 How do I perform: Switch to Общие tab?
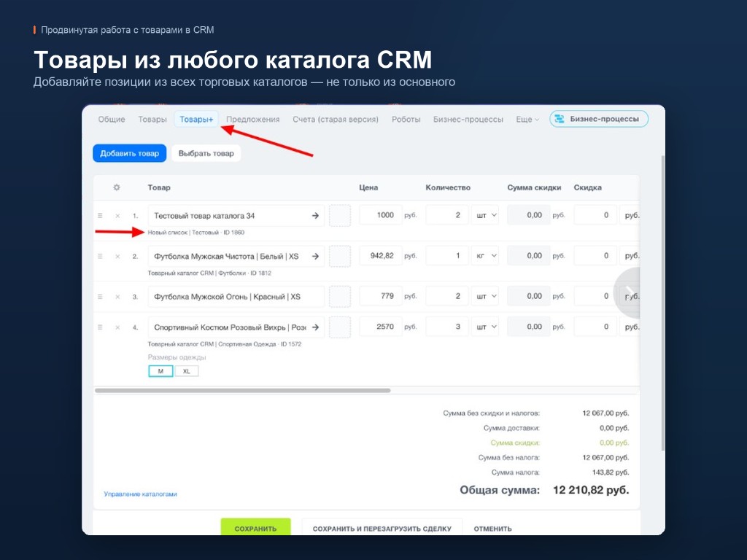(x=112, y=120)
